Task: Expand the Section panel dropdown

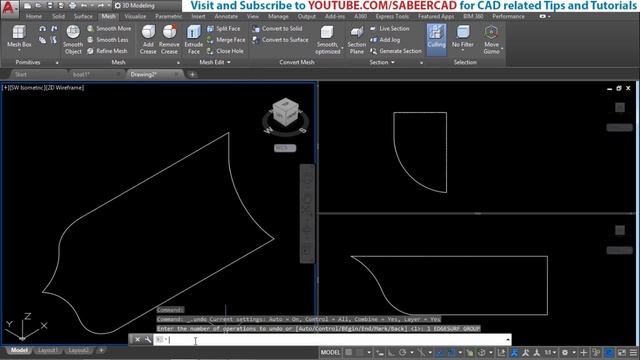Action: pos(382,62)
